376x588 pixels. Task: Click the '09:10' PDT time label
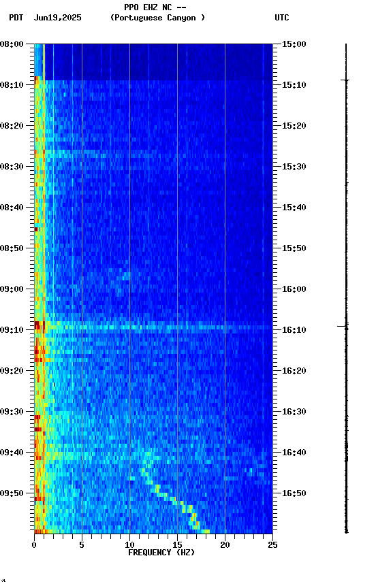coord(12,330)
